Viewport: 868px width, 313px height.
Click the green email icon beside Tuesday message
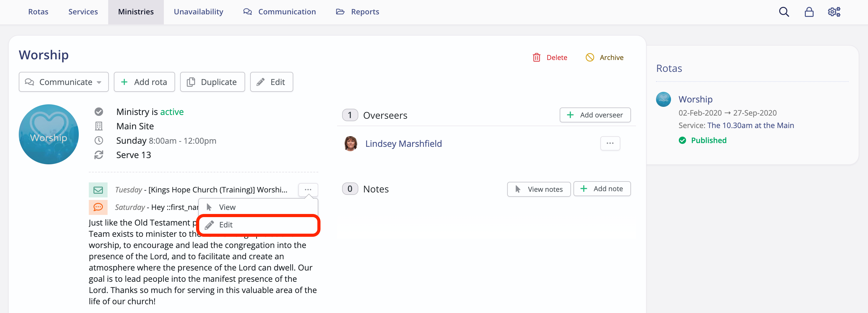click(98, 190)
